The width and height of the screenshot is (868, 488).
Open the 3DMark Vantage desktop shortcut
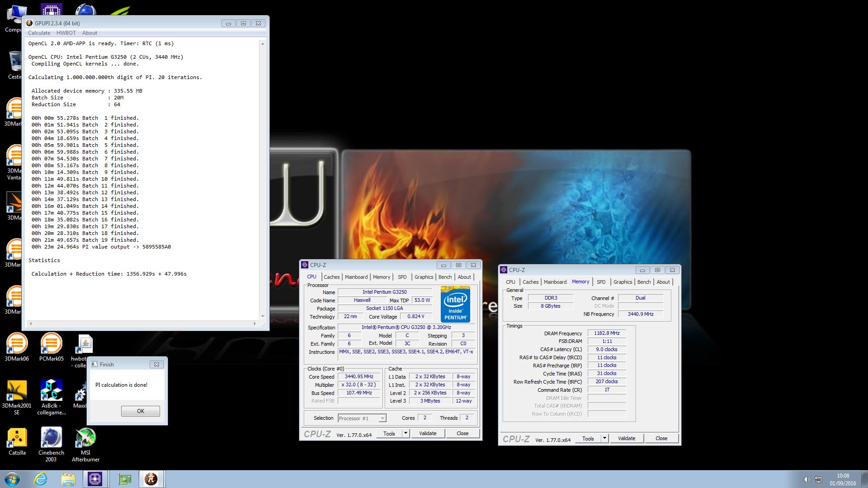(14, 162)
